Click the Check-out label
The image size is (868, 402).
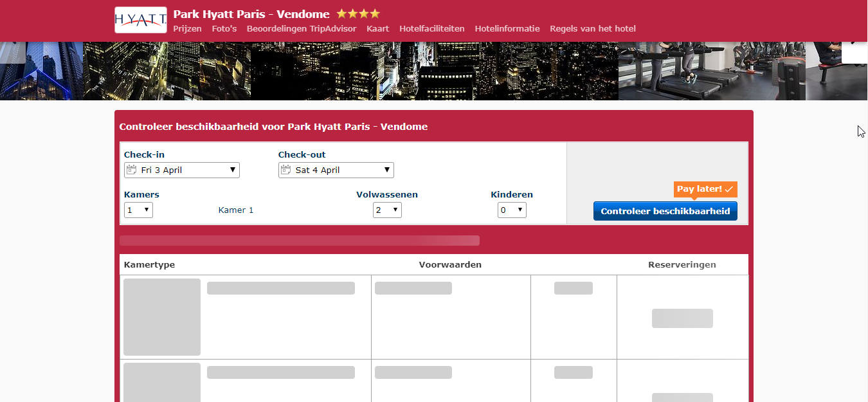click(302, 155)
